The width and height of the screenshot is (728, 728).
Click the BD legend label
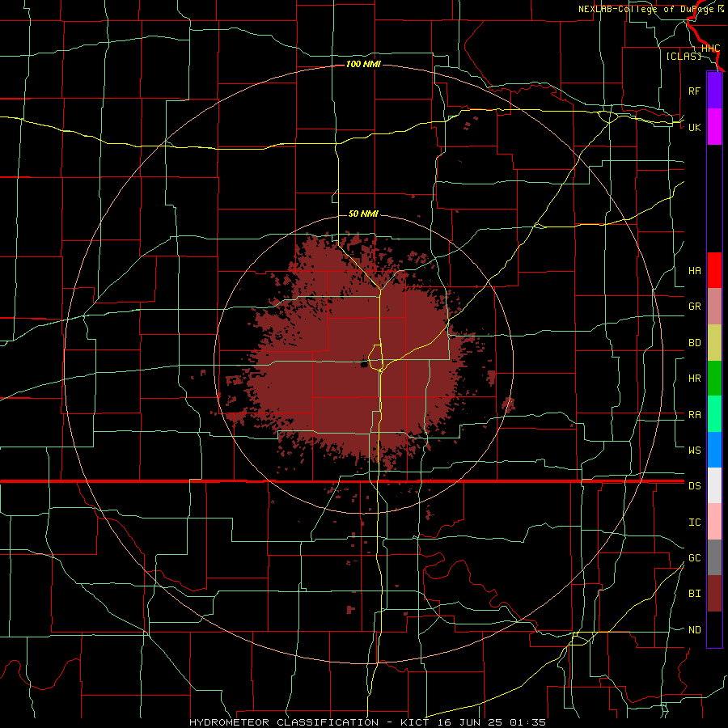click(694, 343)
